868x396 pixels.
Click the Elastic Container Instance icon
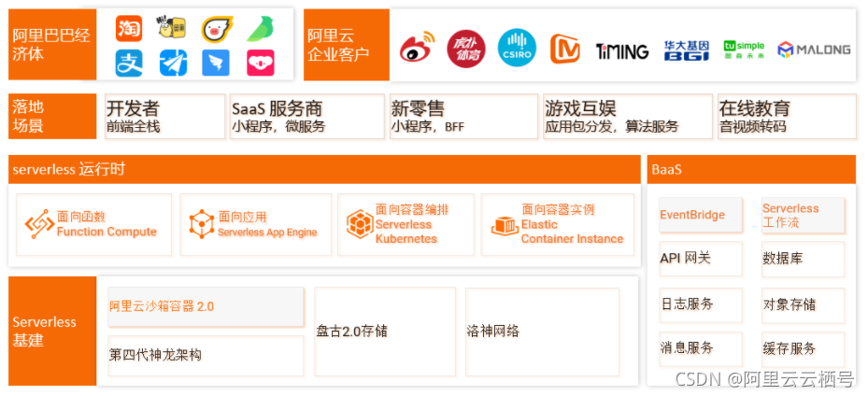point(505,226)
